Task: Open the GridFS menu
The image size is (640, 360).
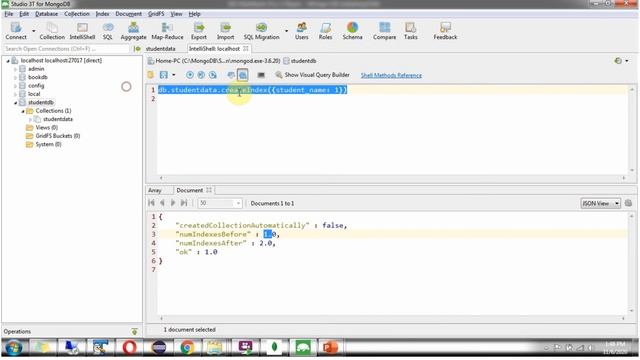Action: pyautogui.click(x=156, y=14)
